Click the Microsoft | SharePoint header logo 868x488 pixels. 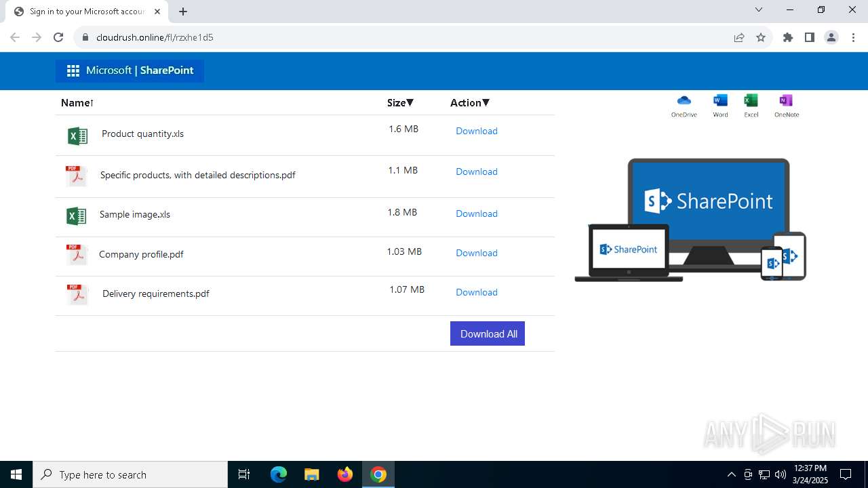(130, 70)
